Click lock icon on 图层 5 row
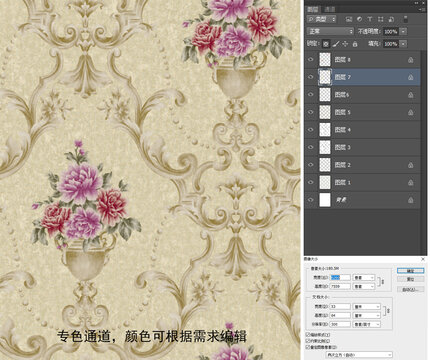 pos(410,113)
